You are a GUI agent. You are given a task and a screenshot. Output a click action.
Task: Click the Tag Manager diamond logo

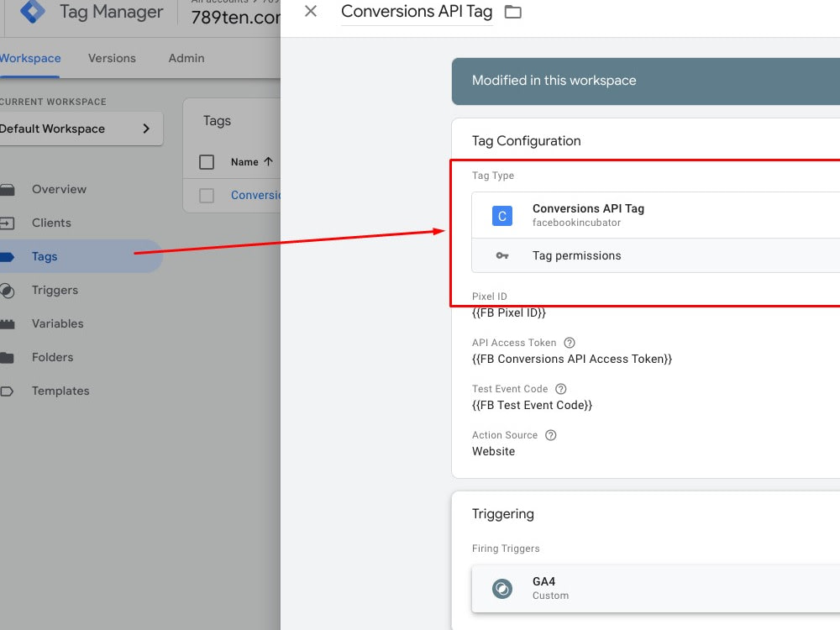(31, 13)
